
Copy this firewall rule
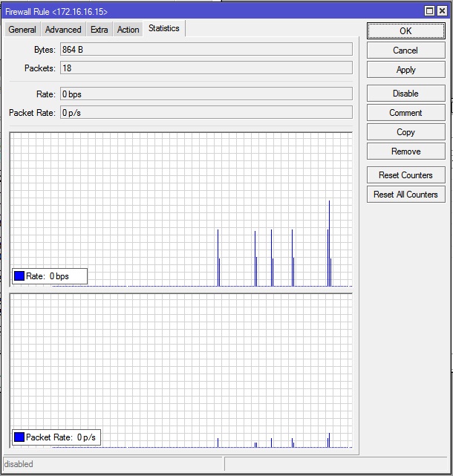click(x=405, y=132)
